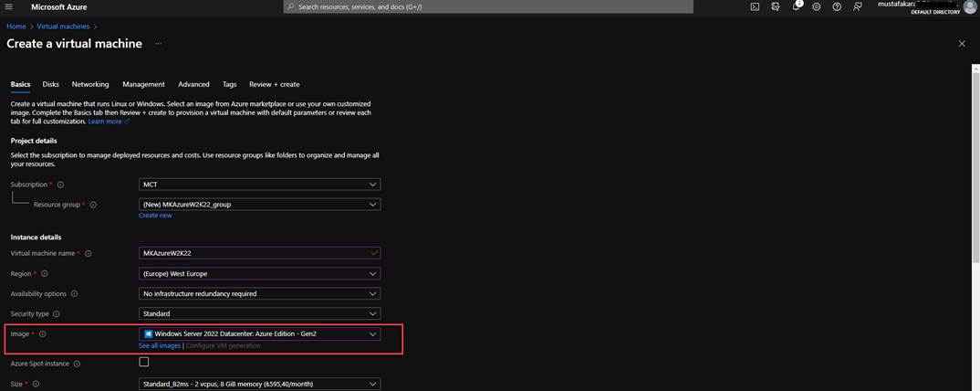Expand the Subscription dropdown

click(x=259, y=185)
